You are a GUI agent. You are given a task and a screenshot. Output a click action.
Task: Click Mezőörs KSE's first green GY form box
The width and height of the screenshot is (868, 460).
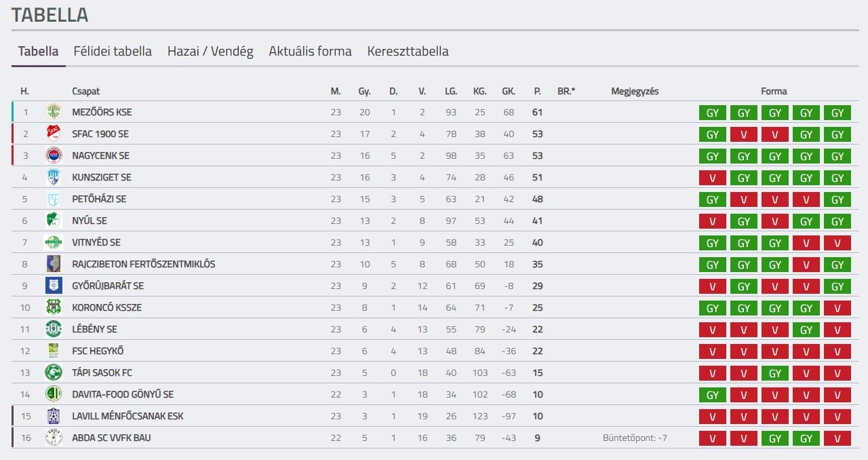click(x=713, y=113)
